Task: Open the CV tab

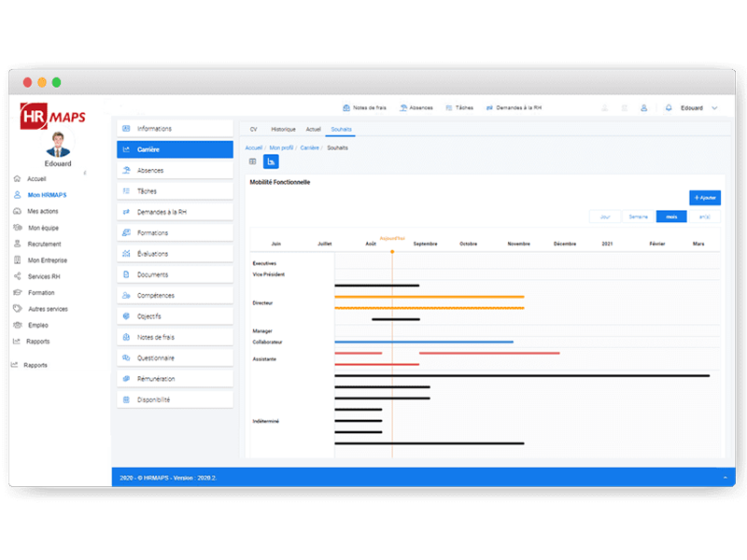Action: pyautogui.click(x=253, y=130)
